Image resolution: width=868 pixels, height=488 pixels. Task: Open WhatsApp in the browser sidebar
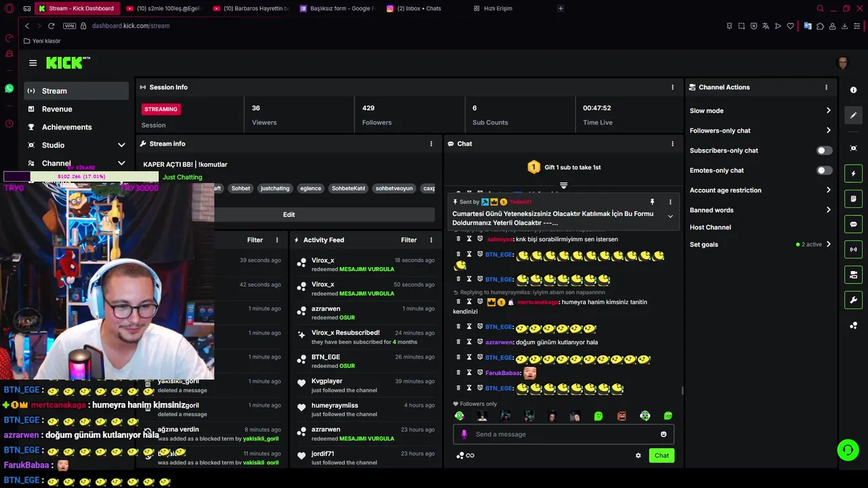(x=9, y=88)
